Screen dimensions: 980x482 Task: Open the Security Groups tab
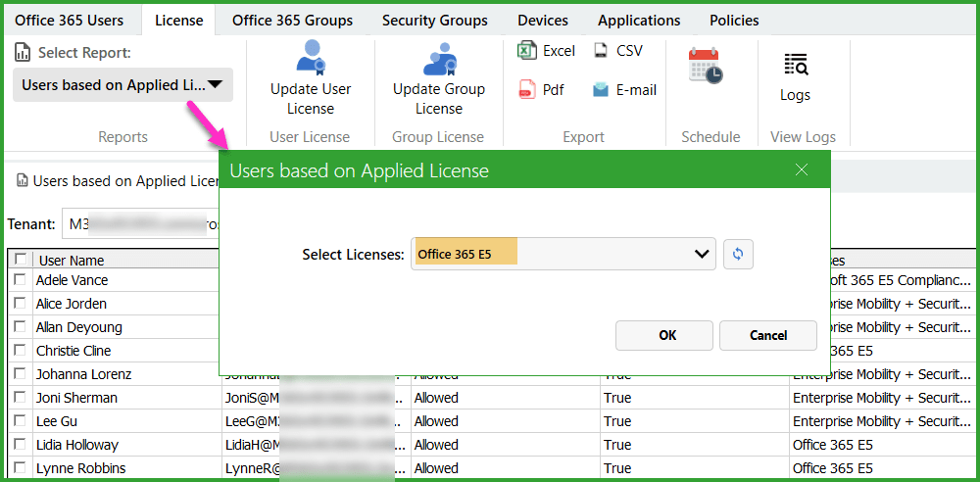(x=435, y=20)
